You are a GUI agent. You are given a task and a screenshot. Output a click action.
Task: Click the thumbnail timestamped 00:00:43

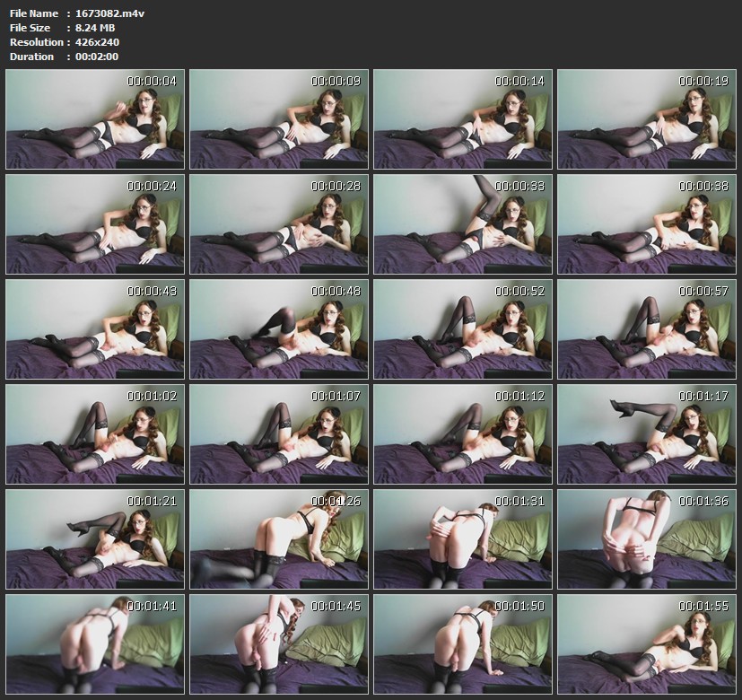click(95, 329)
